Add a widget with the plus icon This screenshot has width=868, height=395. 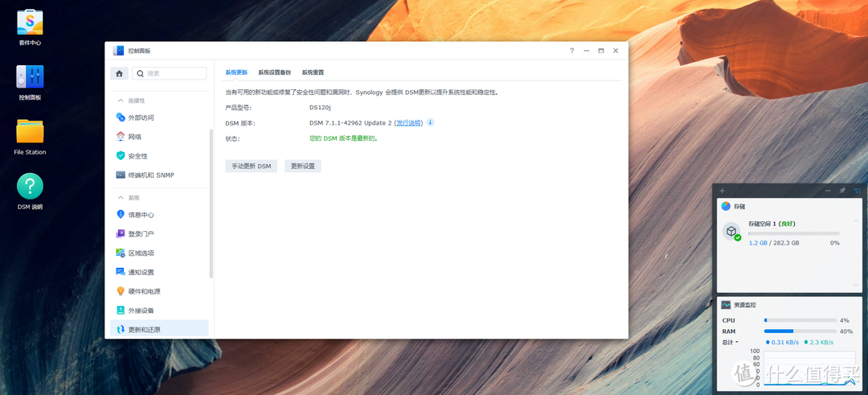722,191
